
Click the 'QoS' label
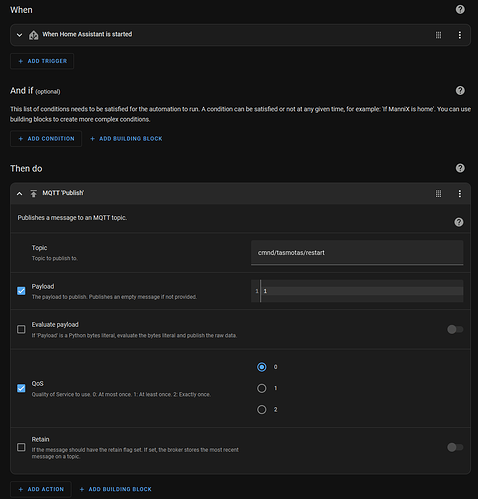pyautogui.click(x=37, y=384)
